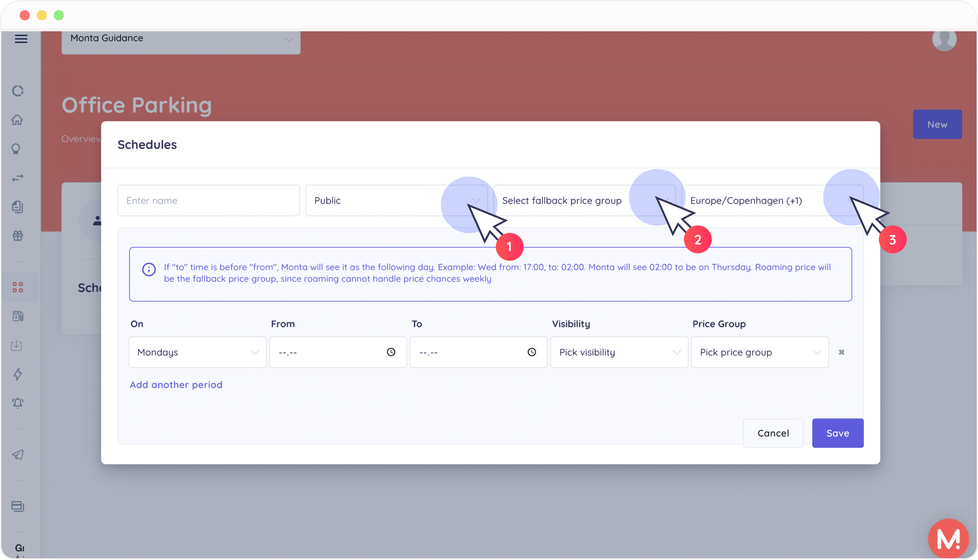978x560 pixels.
Task: Open the Public visibility dropdown
Action: [397, 201]
